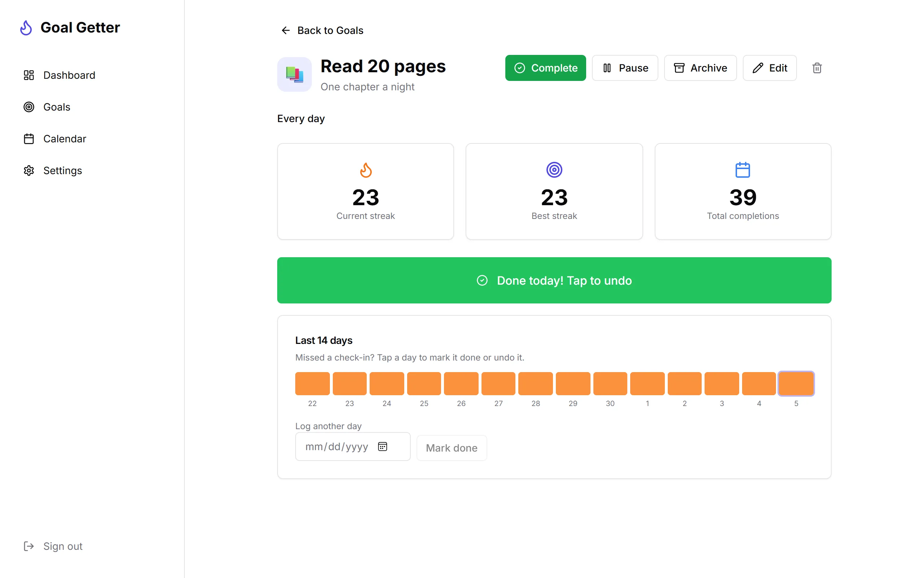The image size is (924, 578).
Task: Toggle day 29 check-in square
Action: pyautogui.click(x=573, y=383)
